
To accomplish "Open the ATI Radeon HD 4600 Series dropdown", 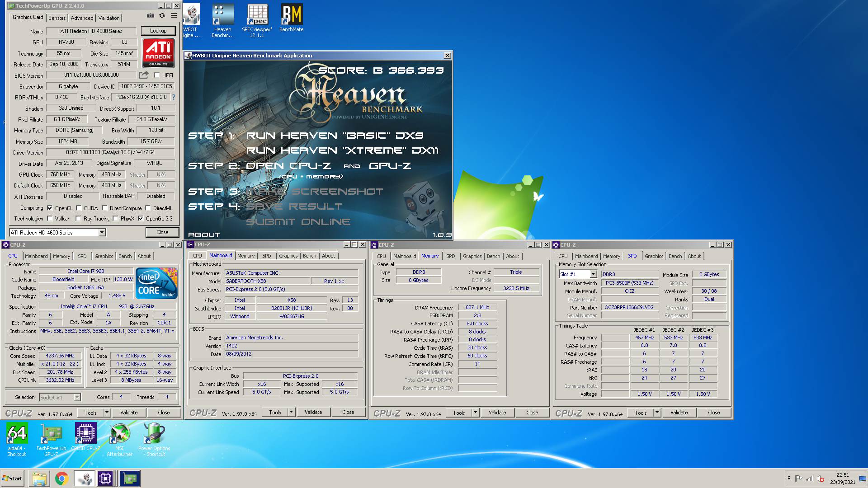I will [102, 232].
